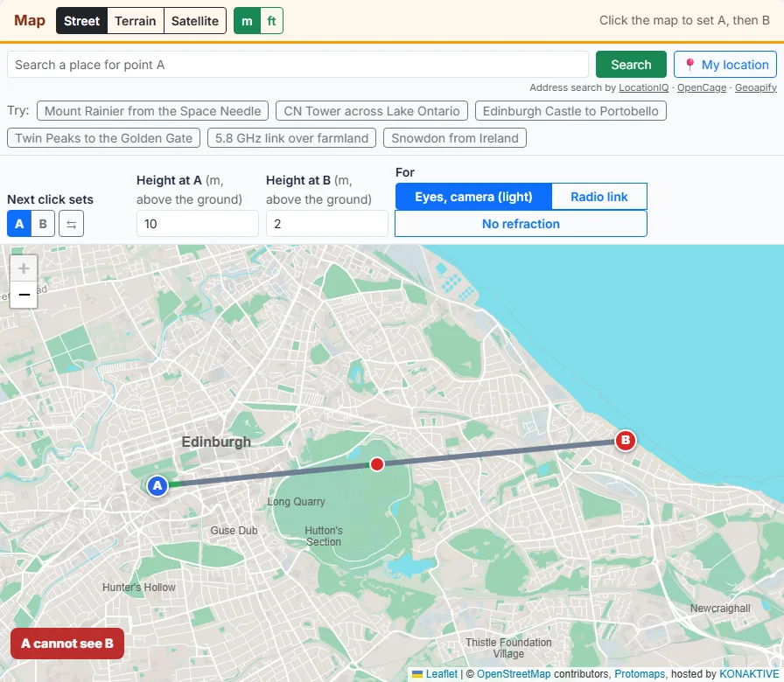
Task: Set units to meters
Action: click(247, 21)
